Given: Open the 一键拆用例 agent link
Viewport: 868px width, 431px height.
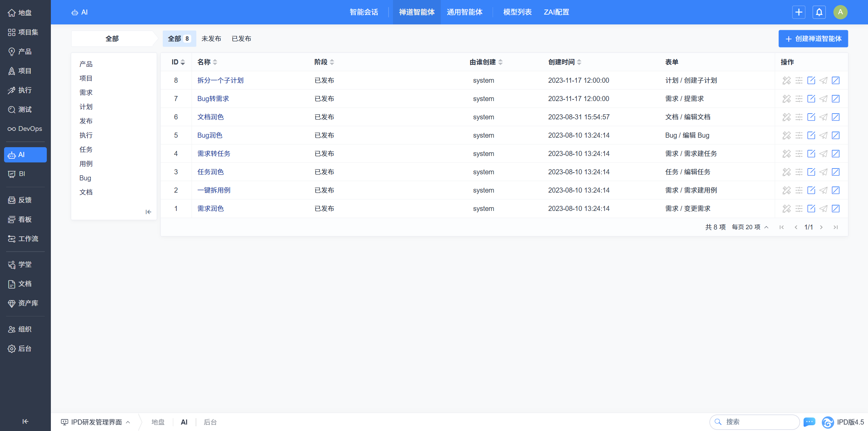Looking at the screenshot, I should pos(214,190).
